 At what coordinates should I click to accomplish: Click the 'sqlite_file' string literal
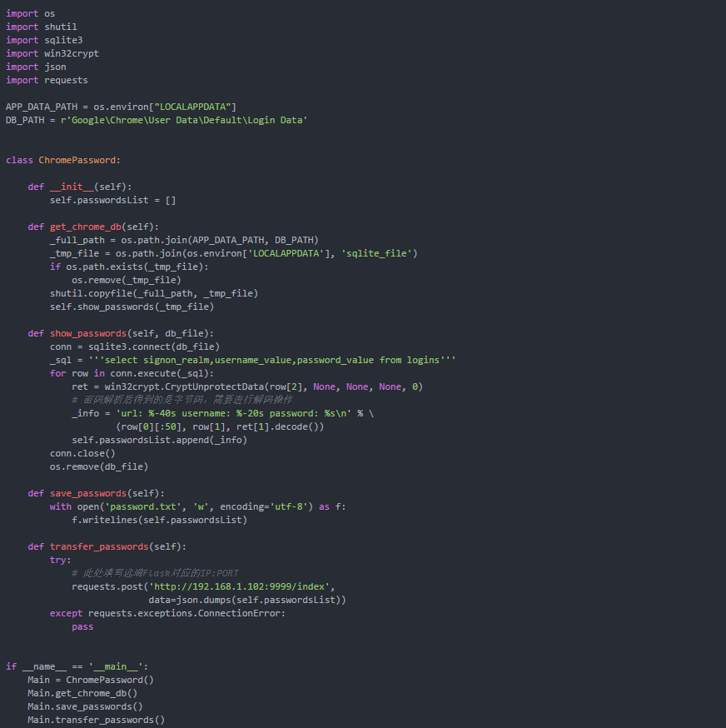point(376,253)
